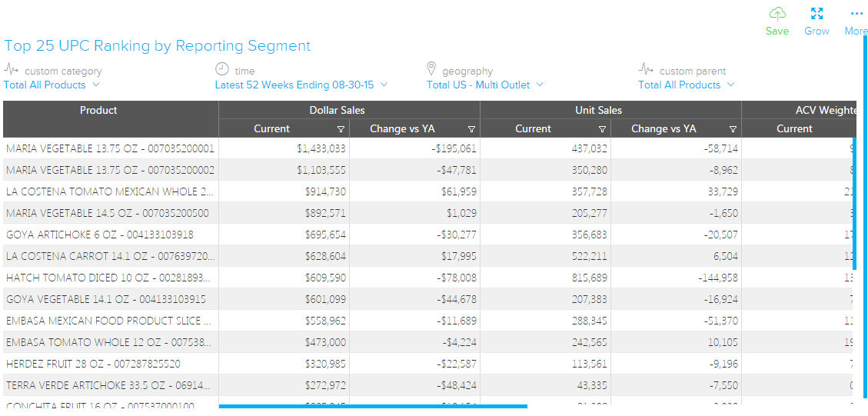
Task: Click the Grow expand icon
Action: (x=816, y=14)
